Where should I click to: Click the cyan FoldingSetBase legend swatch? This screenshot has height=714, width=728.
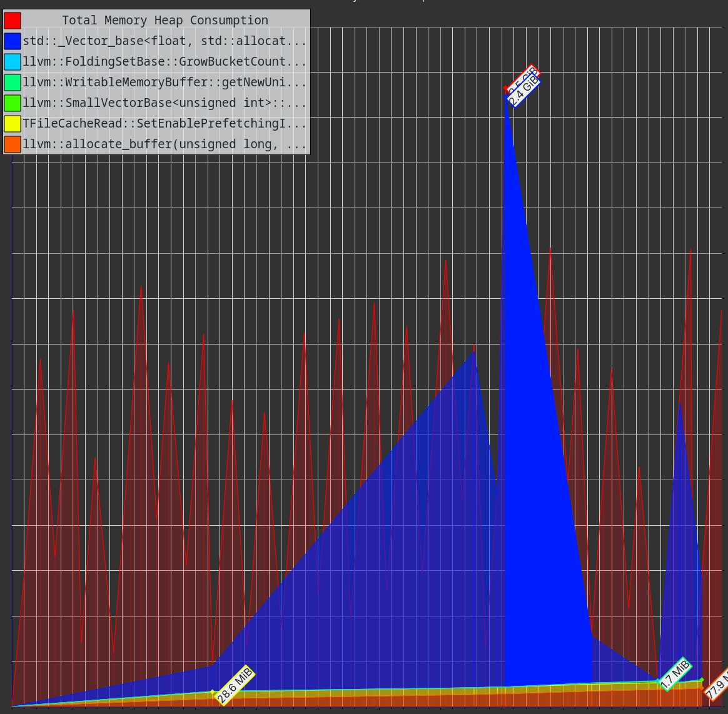click(x=13, y=62)
